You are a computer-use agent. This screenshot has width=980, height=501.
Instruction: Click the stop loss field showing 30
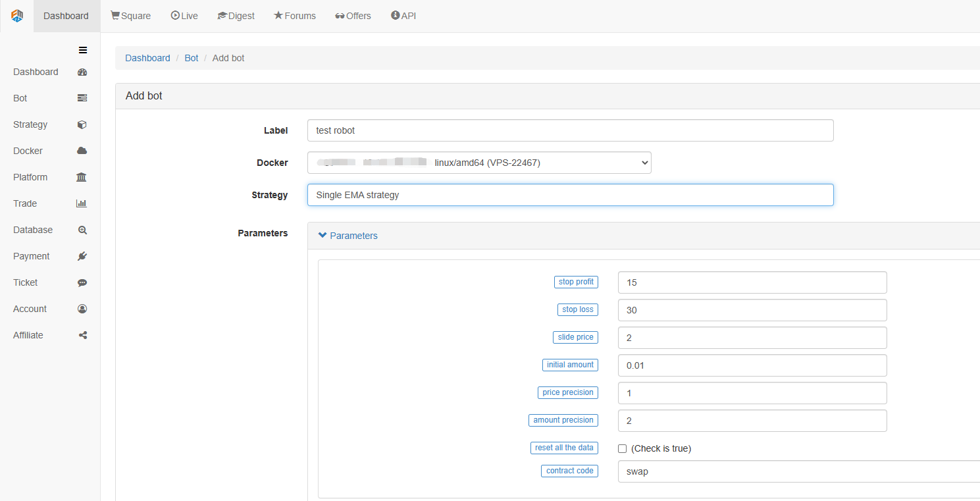click(752, 310)
